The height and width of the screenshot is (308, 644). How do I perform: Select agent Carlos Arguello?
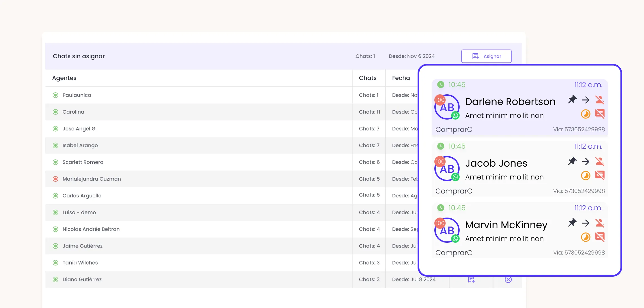pyautogui.click(x=82, y=196)
